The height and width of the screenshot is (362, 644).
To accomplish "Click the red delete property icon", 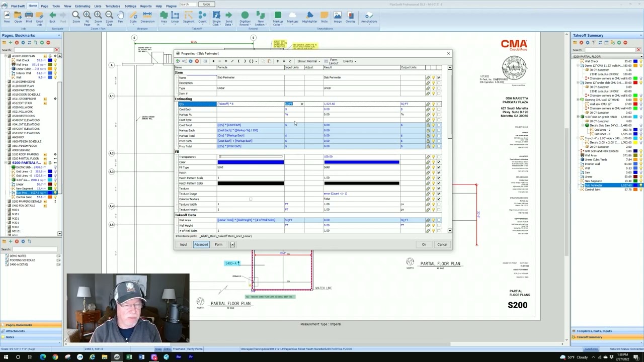I will 197,61.
